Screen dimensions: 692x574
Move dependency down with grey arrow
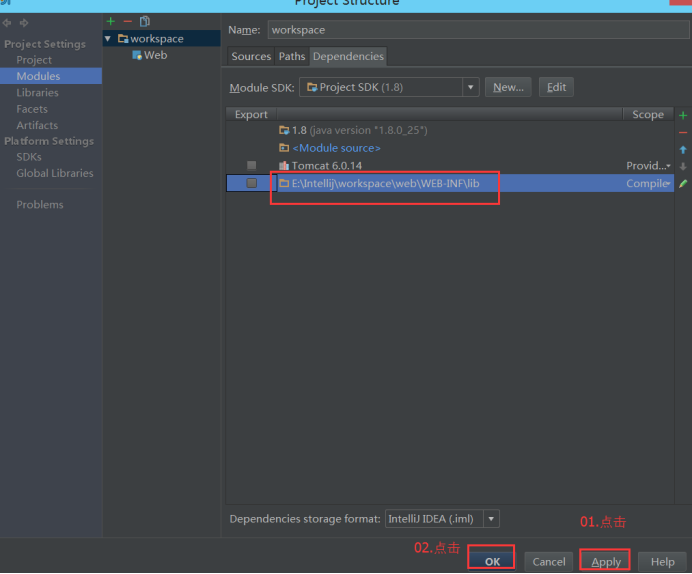click(x=683, y=166)
